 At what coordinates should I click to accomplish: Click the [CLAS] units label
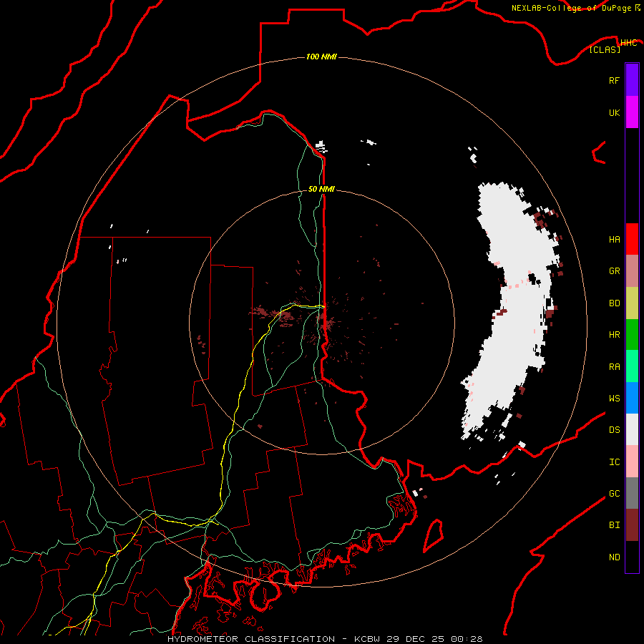pyautogui.click(x=605, y=49)
